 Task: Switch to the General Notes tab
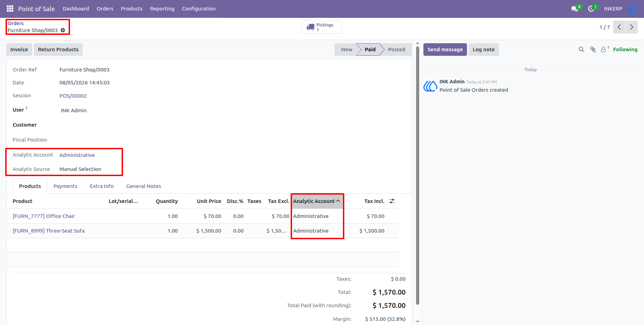(x=144, y=186)
